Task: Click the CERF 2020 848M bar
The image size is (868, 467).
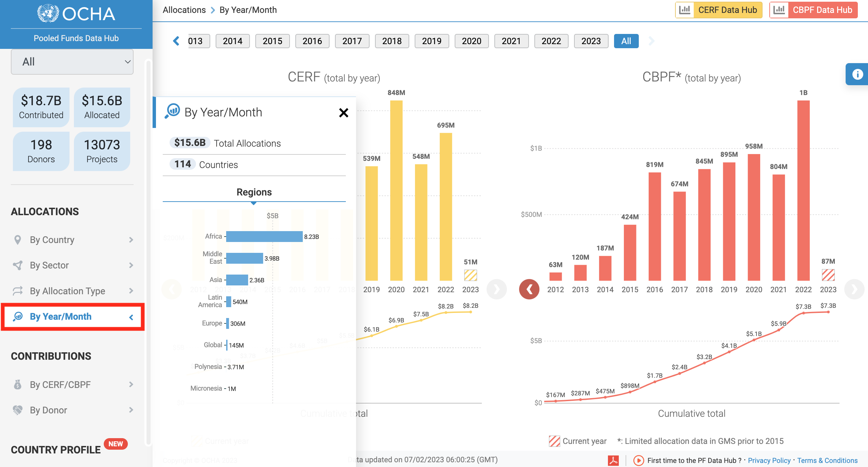Action: pyautogui.click(x=396, y=190)
